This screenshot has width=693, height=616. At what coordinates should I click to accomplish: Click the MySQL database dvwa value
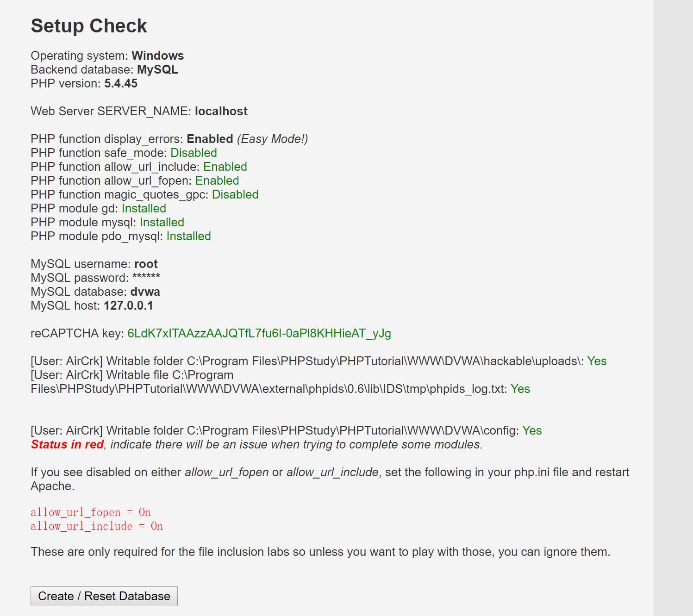[x=145, y=292]
